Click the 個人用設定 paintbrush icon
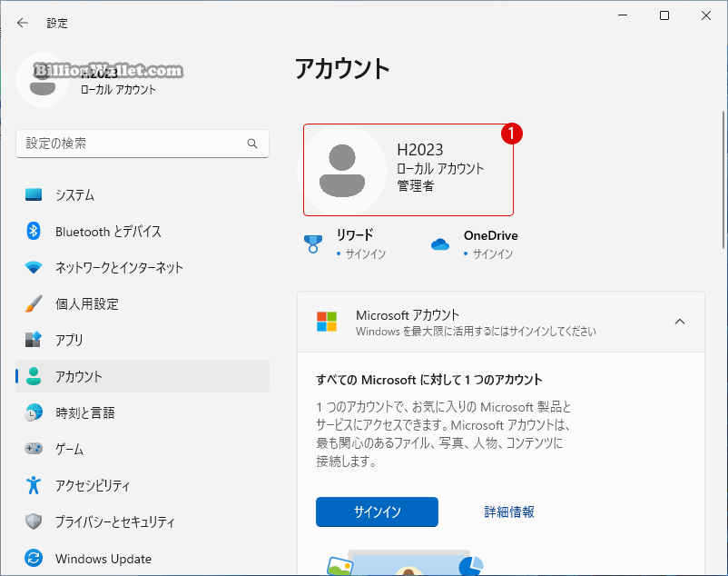The width and height of the screenshot is (728, 576). 34,303
